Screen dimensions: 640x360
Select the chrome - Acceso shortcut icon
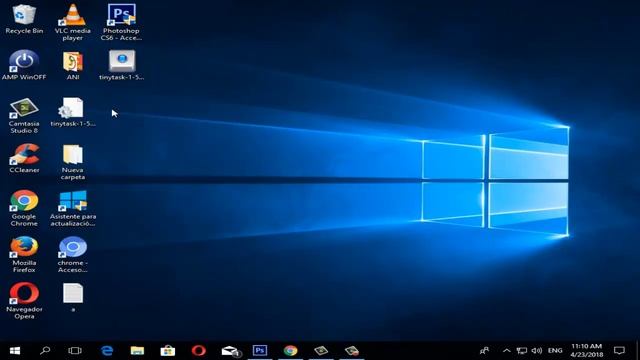click(73, 255)
